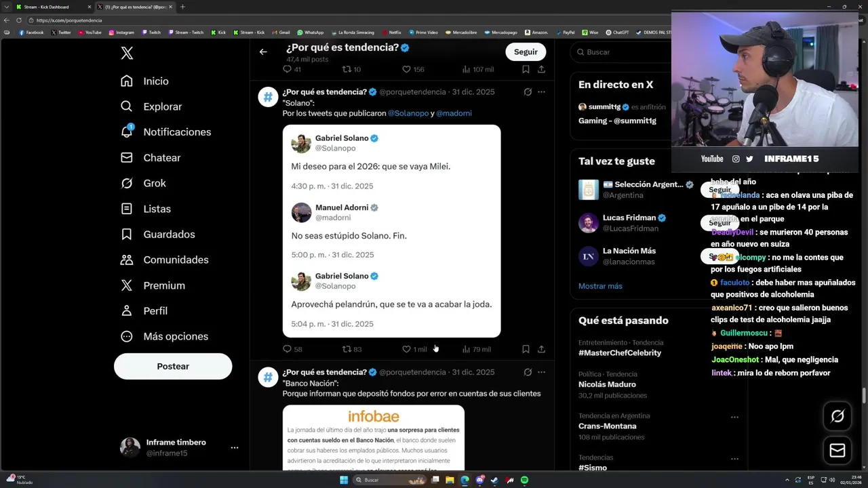
Task: Open more options for #Sismo trend
Action: tap(734, 459)
